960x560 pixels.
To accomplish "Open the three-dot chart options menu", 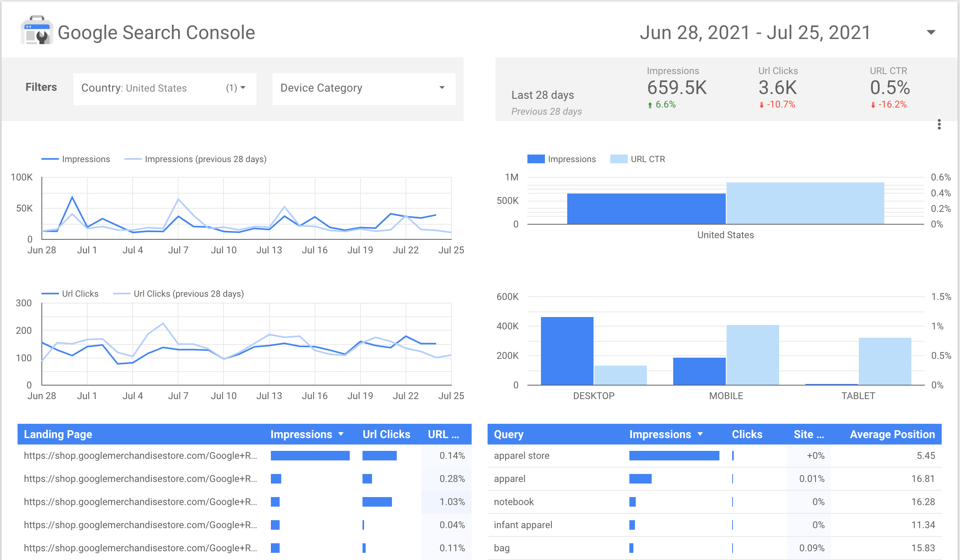I will tap(939, 124).
